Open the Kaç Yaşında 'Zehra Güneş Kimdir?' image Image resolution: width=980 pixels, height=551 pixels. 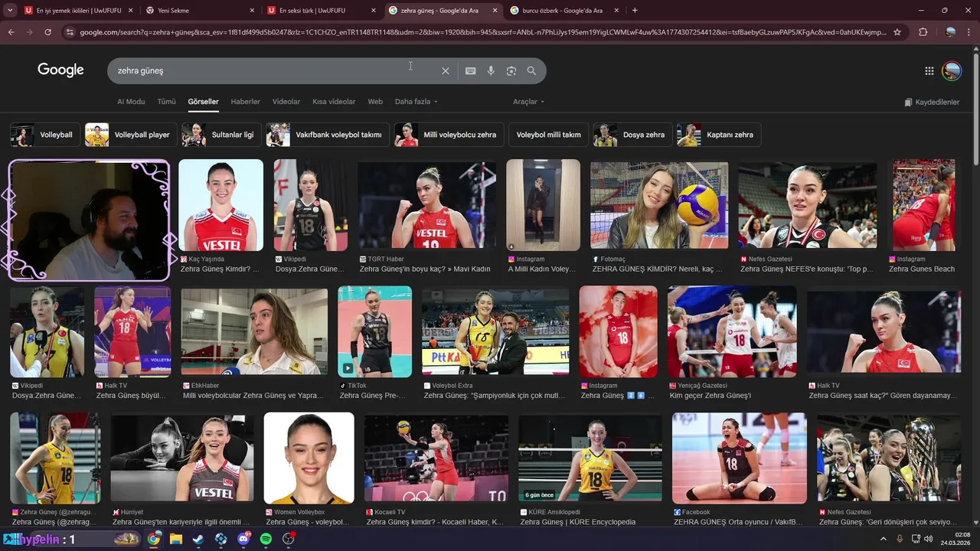220,205
